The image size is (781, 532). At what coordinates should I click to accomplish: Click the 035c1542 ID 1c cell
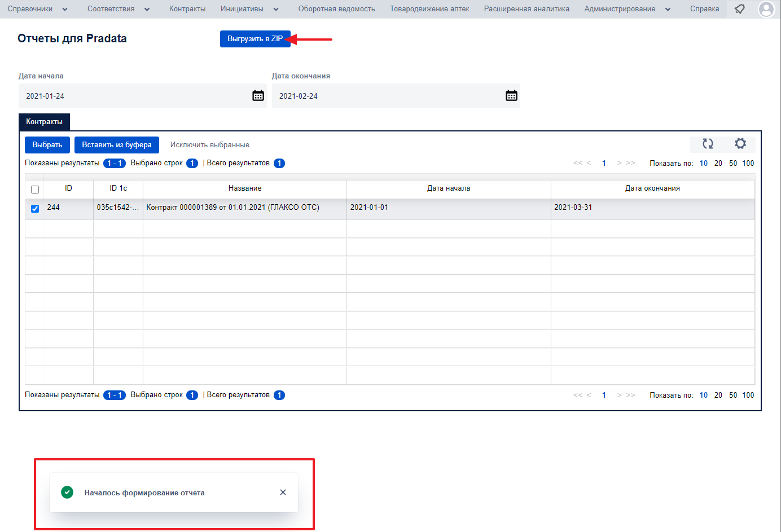[118, 208]
